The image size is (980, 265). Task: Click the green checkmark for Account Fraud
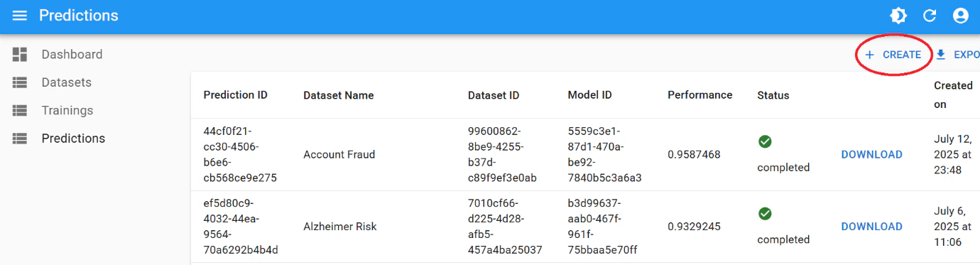[x=765, y=142]
